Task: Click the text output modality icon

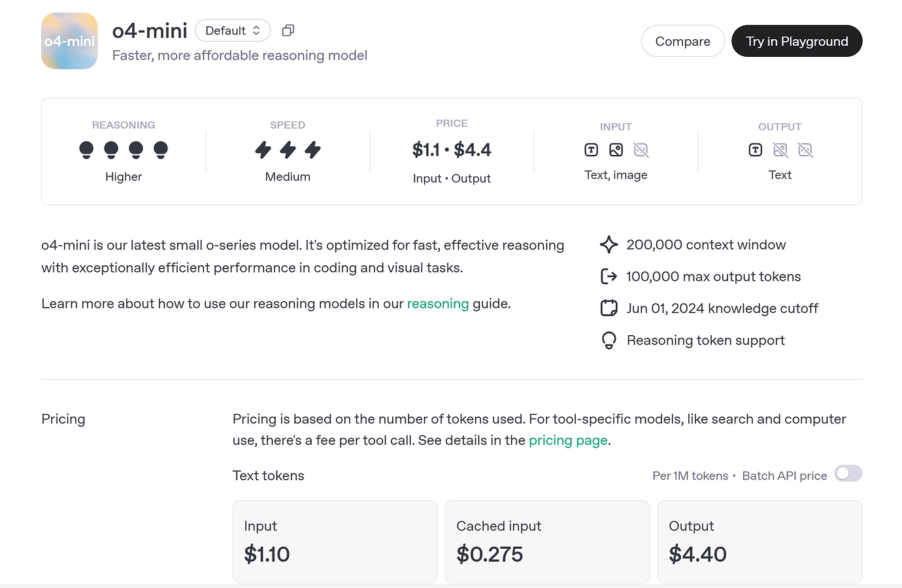Action: click(x=755, y=150)
